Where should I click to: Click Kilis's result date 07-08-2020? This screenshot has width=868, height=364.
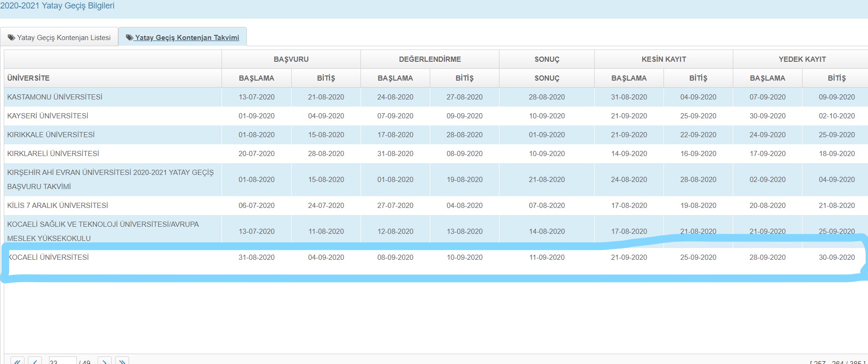(x=547, y=205)
